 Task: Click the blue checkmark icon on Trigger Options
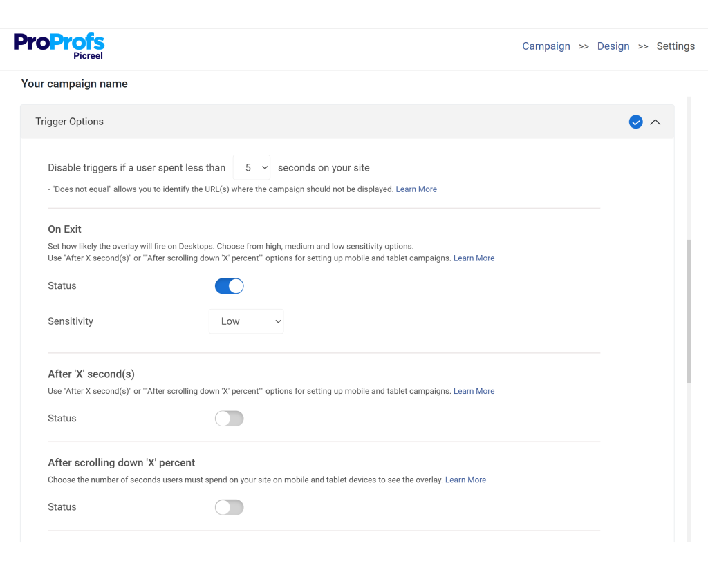pos(635,122)
